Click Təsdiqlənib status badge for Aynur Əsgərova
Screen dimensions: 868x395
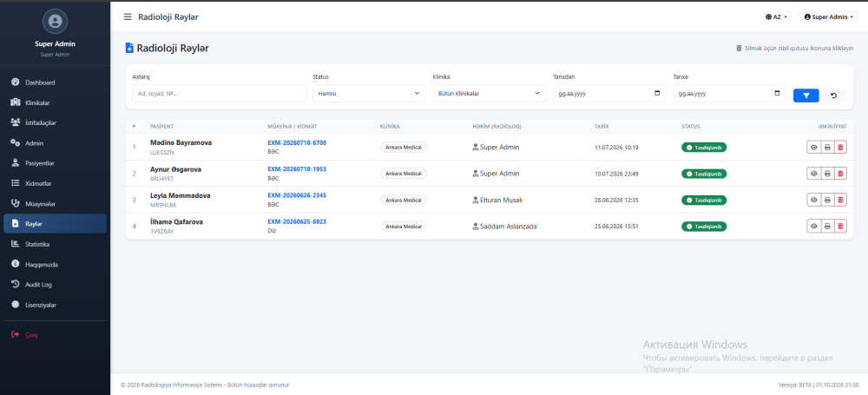tap(704, 174)
